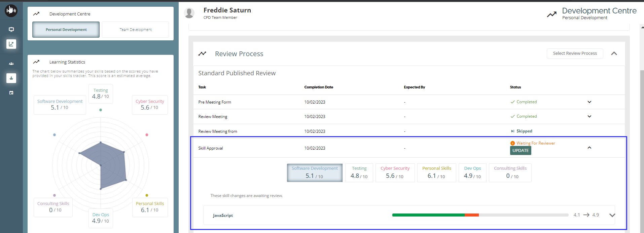Click the app logo at top left

(x=11, y=10)
